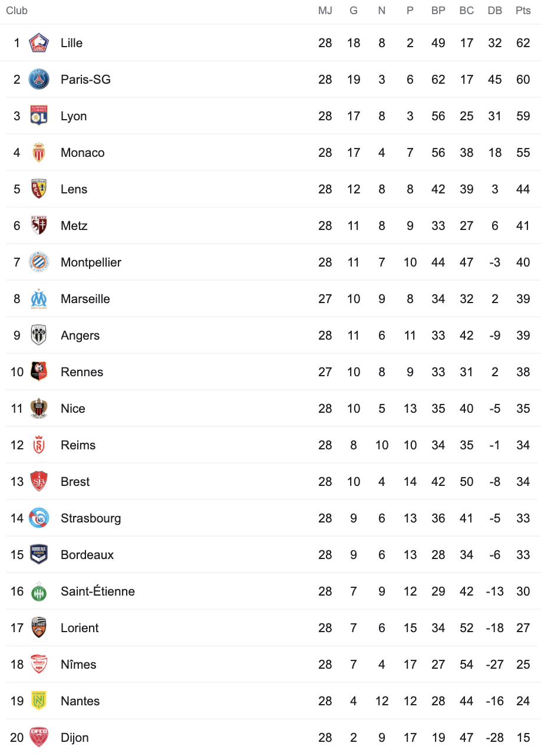
Task: Select the Saint-Étienne green crest
Action: 39,591
